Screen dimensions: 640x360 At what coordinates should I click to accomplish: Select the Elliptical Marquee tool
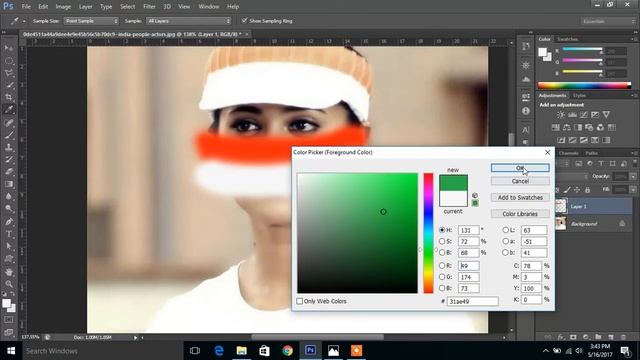[x=9, y=61]
